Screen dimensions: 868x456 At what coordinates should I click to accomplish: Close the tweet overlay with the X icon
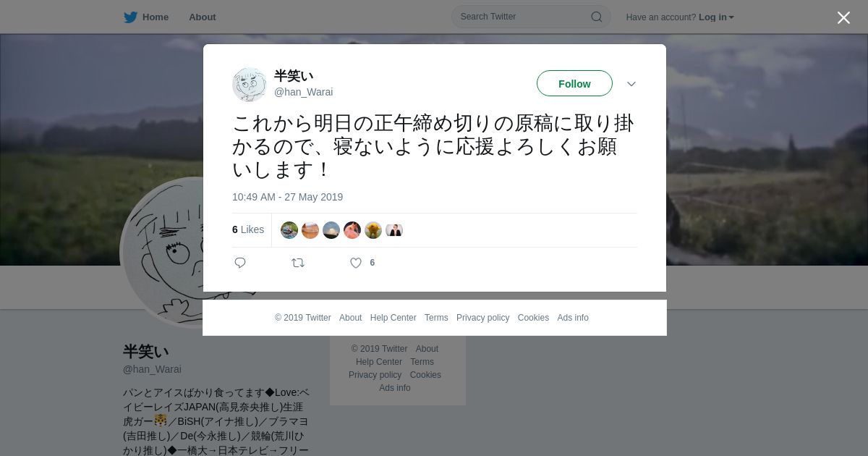coord(843,17)
